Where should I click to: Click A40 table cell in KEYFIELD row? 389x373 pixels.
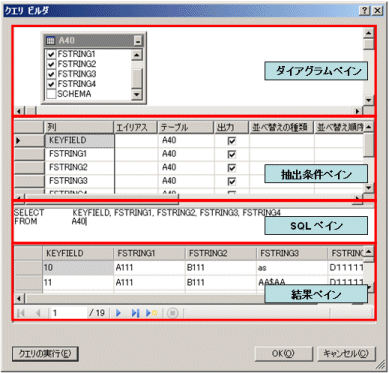coord(186,141)
